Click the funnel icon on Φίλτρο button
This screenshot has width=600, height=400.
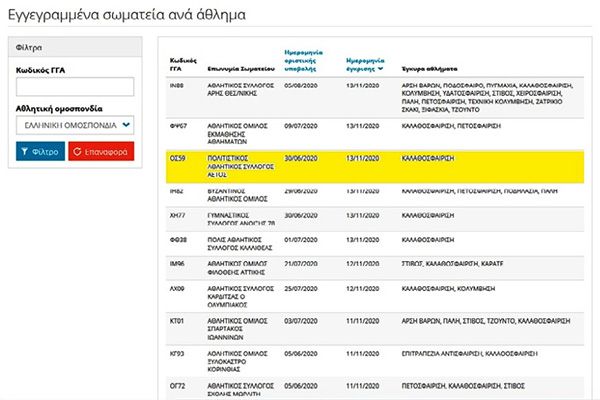coord(24,151)
